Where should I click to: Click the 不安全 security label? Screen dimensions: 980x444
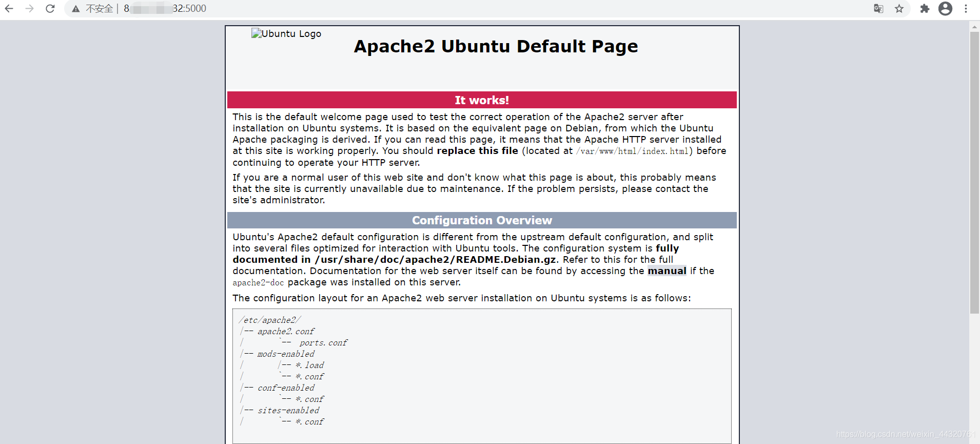click(x=99, y=9)
